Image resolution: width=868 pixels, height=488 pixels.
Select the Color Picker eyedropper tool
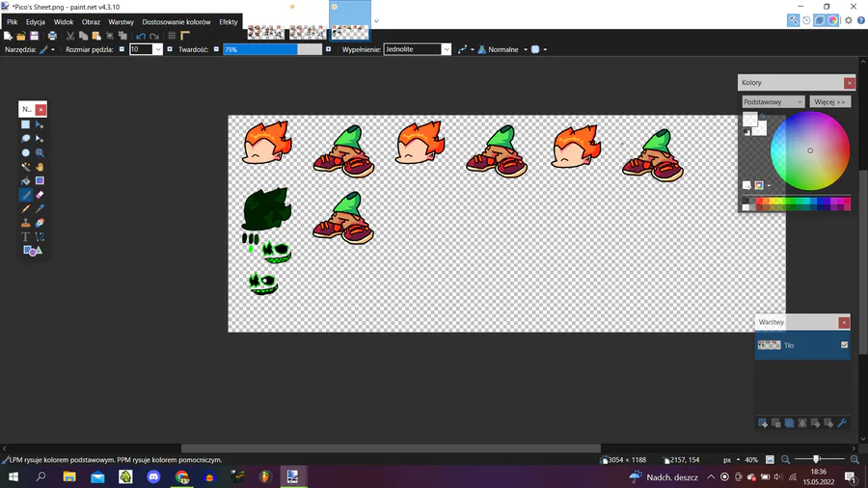[40, 208]
